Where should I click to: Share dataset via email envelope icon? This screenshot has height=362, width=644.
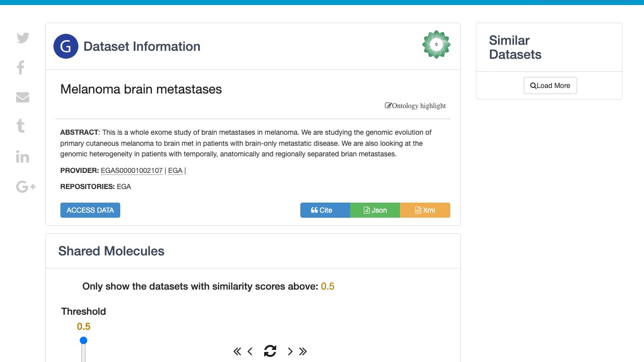pos(23,97)
